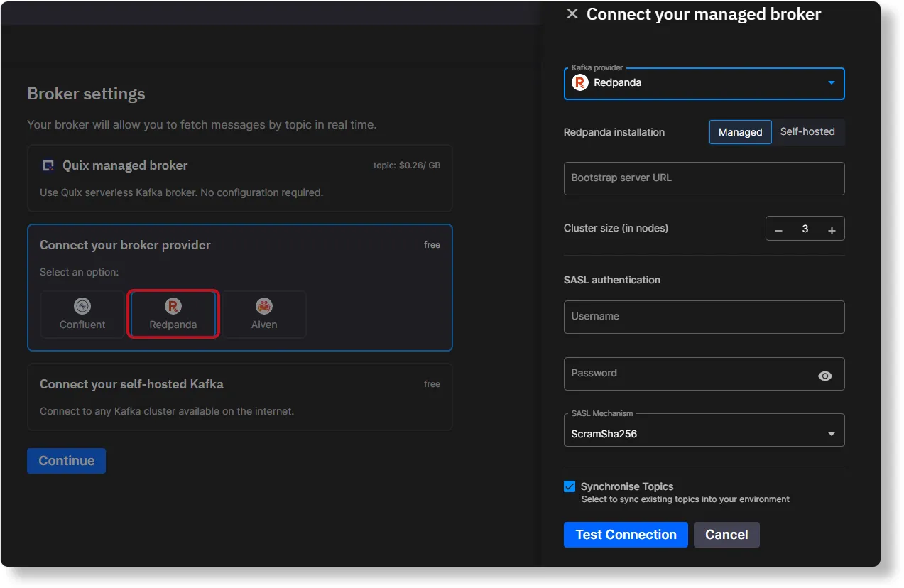Viewport: 904px width, 588px height.
Task: Toggle the Synchronise Topics checkbox
Action: tap(570, 486)
